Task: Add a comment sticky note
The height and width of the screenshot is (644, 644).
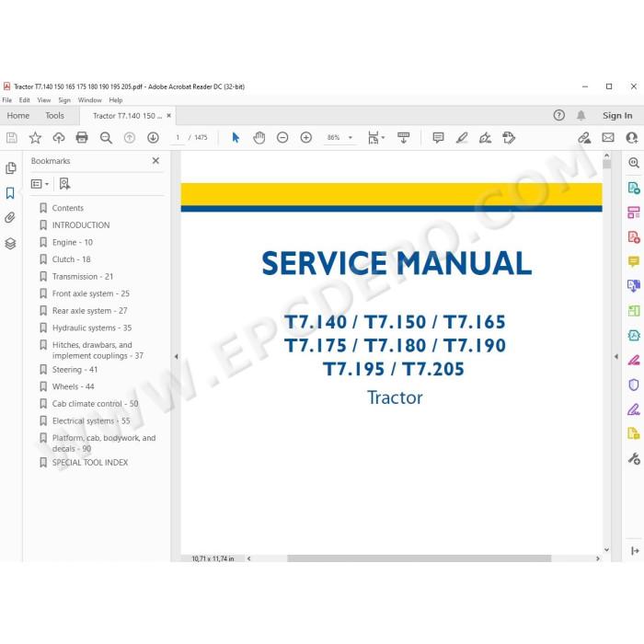Action: click(438, 138)
